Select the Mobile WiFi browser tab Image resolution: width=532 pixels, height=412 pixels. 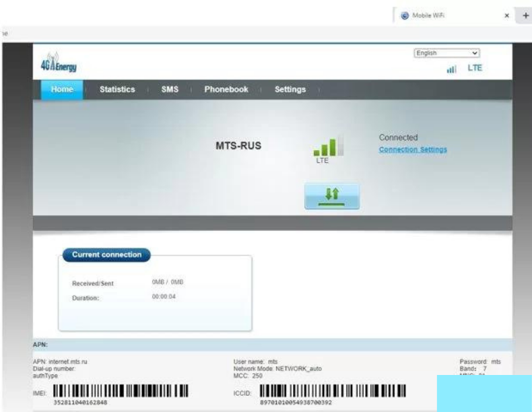tap(453, 15)
